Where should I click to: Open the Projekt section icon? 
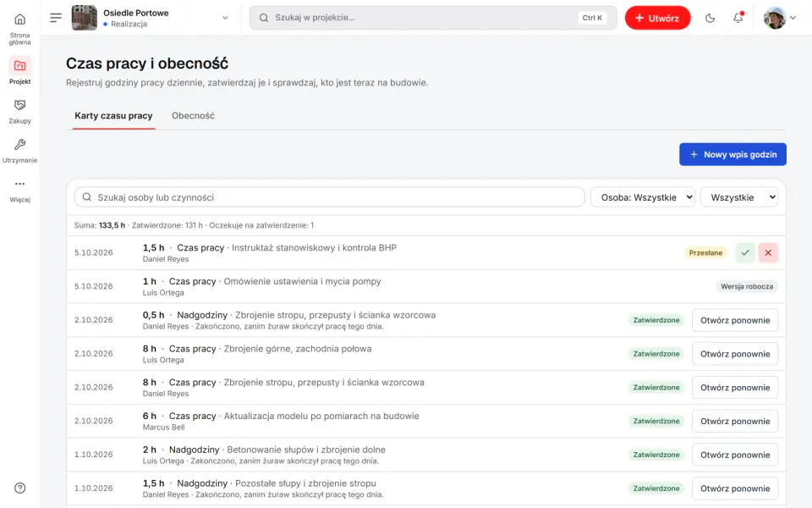pos(19,66)
